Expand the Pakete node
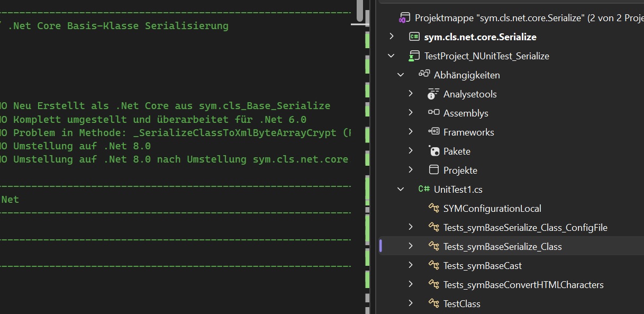 (x=410, y=151)
